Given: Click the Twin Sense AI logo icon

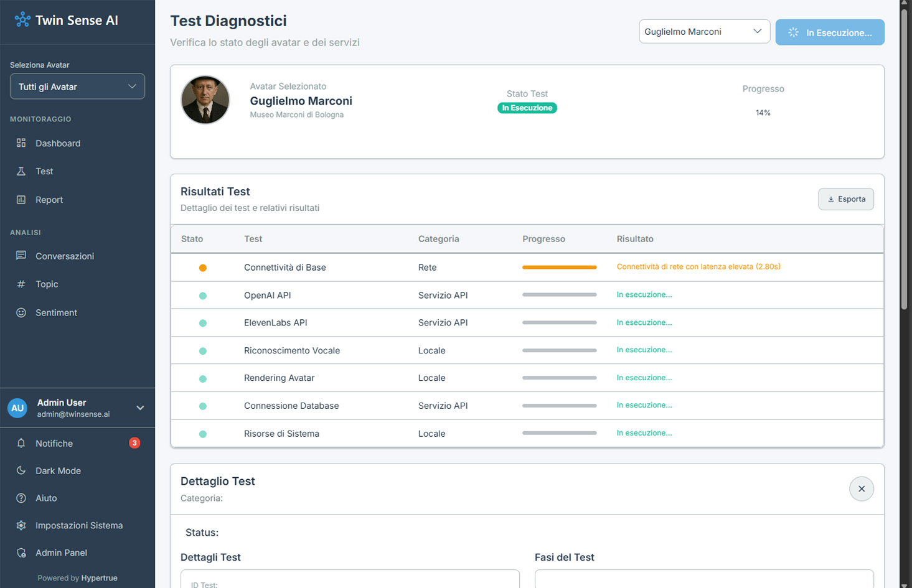Looking at the screenshot, I should click(22, 20).
